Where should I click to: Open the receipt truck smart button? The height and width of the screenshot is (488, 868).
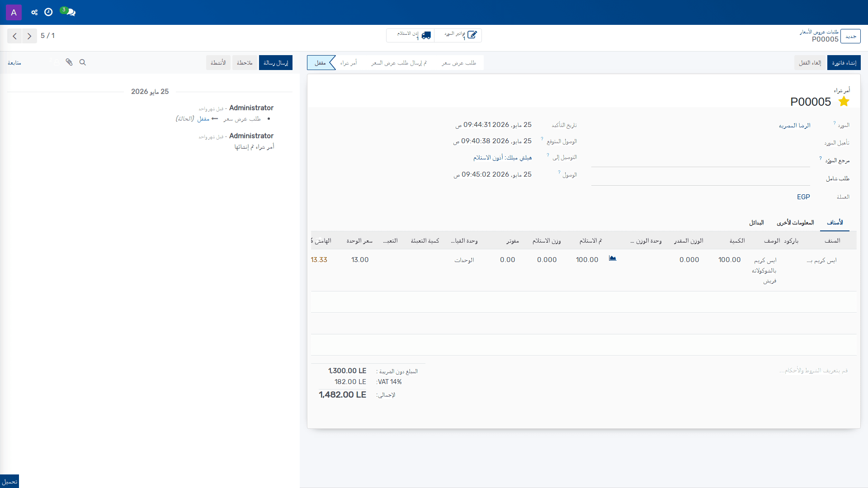(410, 35)
